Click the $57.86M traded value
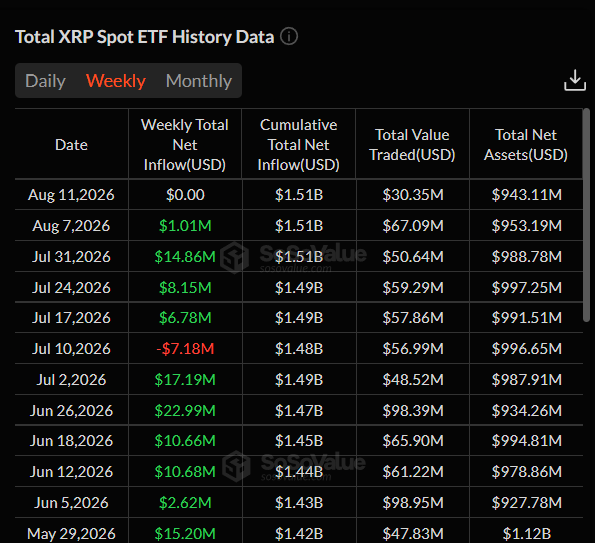Viewport: 595px width, 543px height. point(413,318)
